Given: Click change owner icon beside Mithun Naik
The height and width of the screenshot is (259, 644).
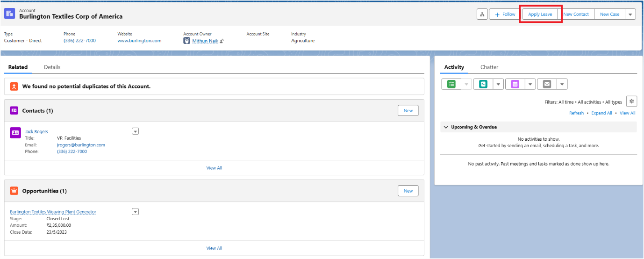Looking at the screenshot, I should point(222,41).
